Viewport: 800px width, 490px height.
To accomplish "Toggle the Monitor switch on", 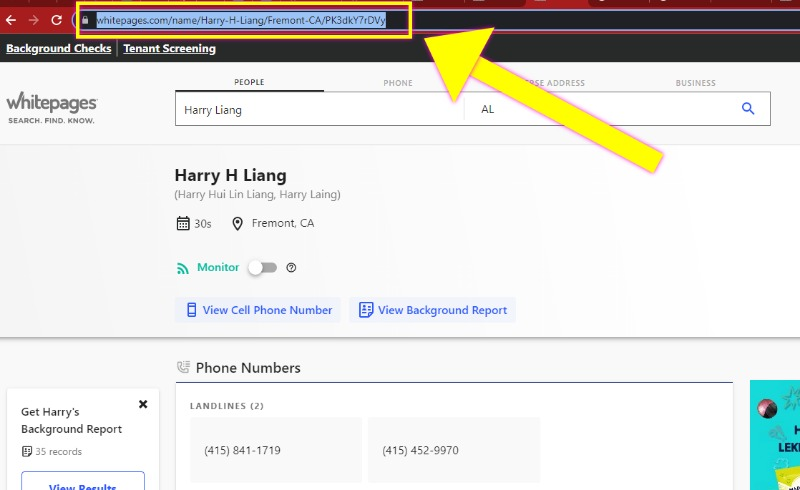I will pos(263,267).
